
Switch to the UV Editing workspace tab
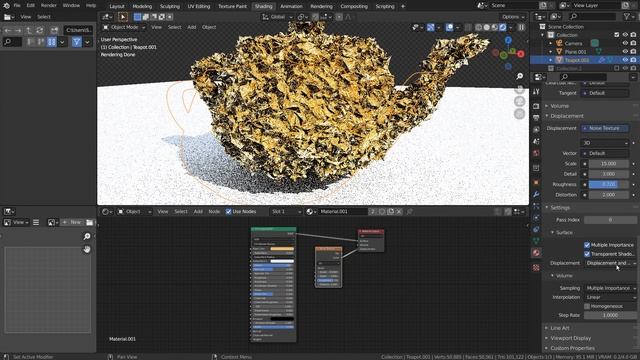coord(199,6)
